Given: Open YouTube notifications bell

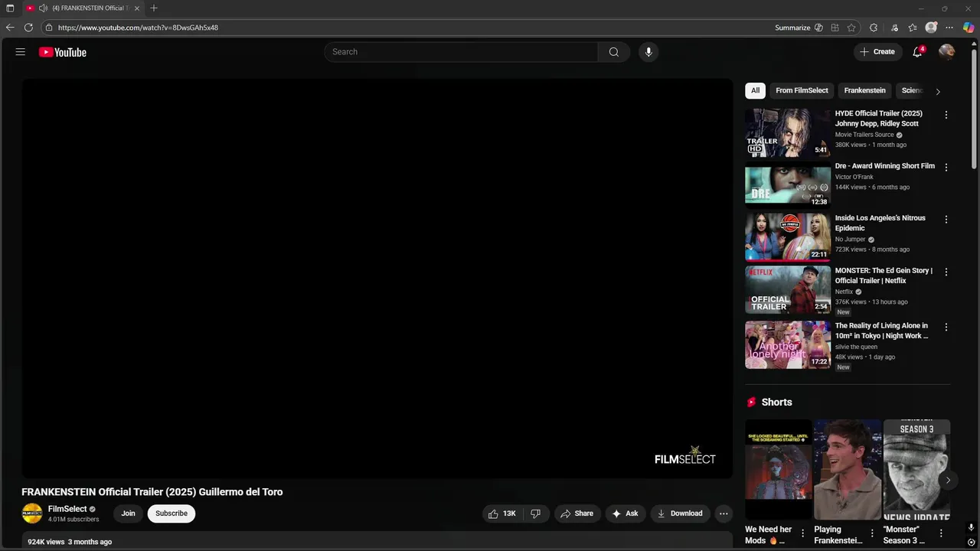Looking at the screenshot, I should pyautogui.click(x=917, y=52).
